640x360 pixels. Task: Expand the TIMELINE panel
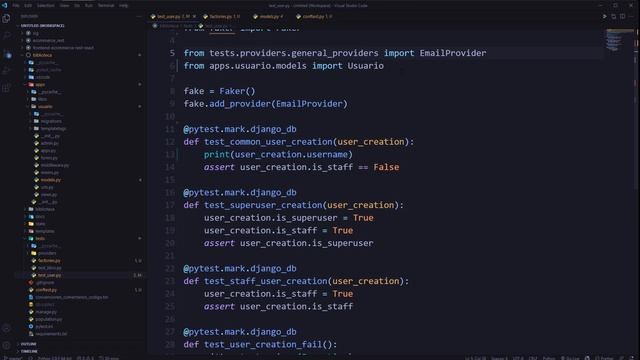pyautogui.click(x=29, y=351)
